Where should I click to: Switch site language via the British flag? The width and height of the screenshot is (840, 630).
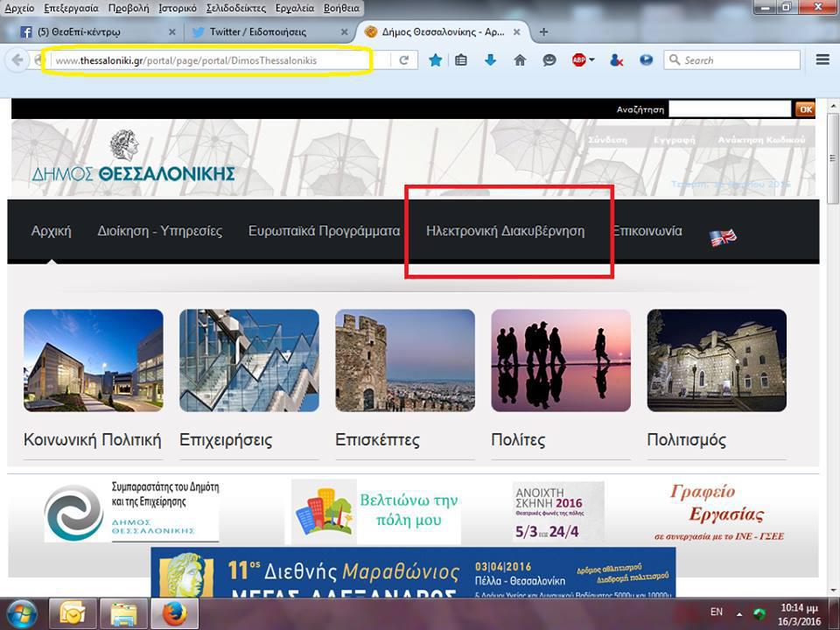coord(723,236)
